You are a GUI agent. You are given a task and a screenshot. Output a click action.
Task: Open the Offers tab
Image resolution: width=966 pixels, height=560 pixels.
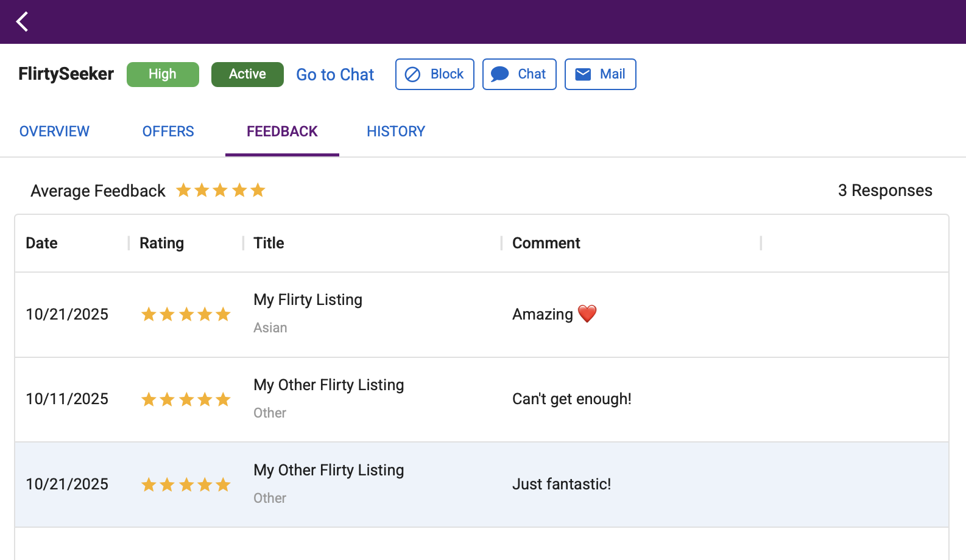(x=168, y=131)
